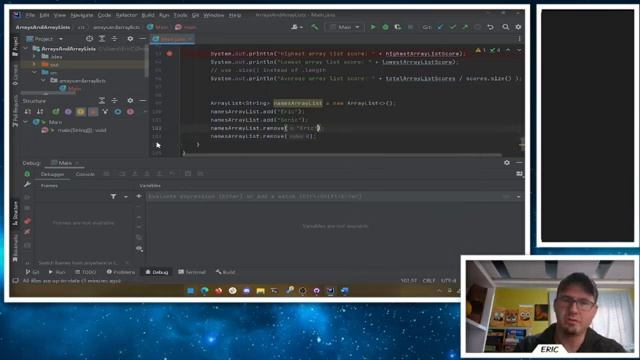Open the Build menu
Screen dimensions: 640x360
click(x=148, y=15)
